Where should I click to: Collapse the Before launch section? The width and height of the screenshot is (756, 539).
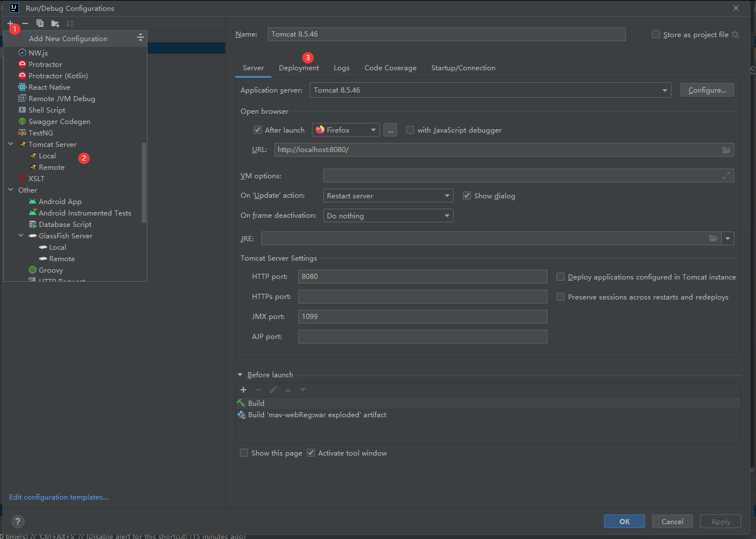(240, 375)
